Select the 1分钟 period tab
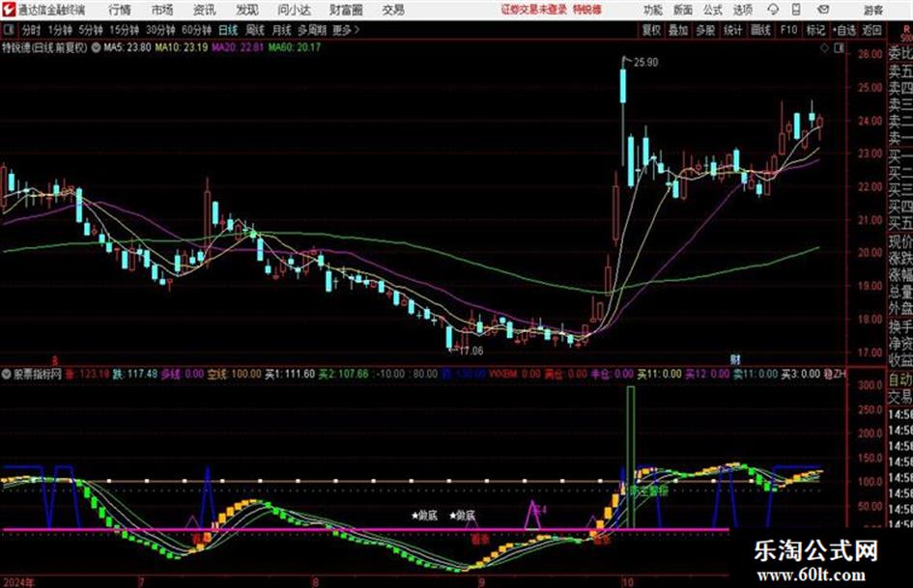The image size is (913, 588). [x=60, y=30]
